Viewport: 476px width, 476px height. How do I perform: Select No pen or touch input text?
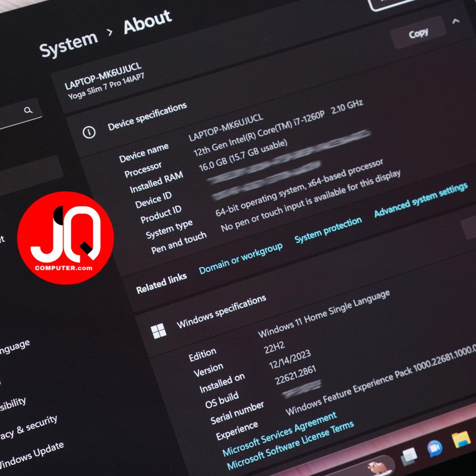(x=310, y=200)
